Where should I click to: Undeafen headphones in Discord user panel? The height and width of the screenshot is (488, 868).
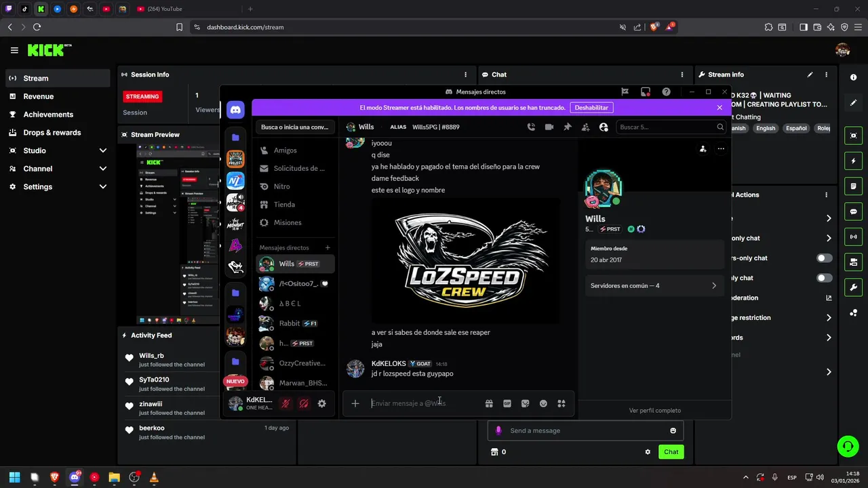point(304,403)
